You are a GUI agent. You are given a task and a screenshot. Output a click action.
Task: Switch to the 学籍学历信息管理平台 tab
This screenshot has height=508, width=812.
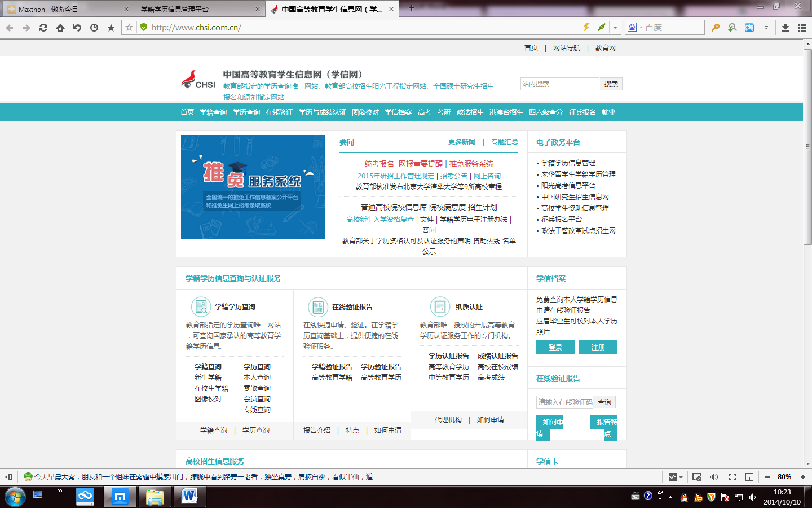click(198, 9)
